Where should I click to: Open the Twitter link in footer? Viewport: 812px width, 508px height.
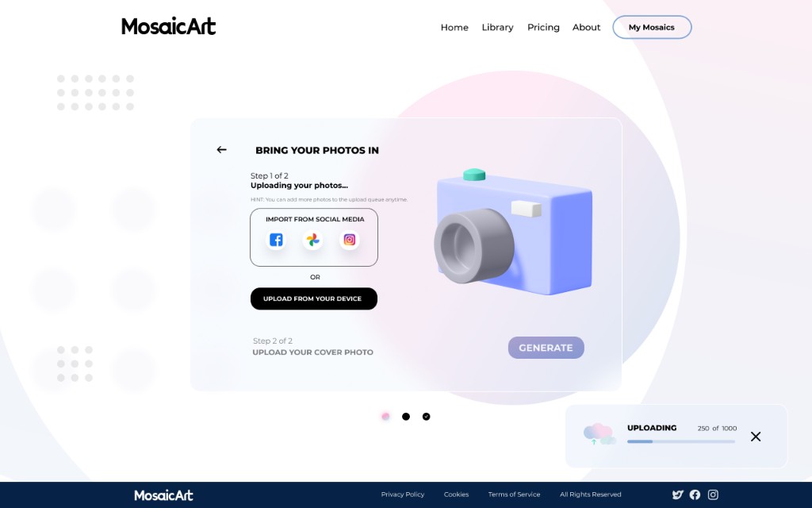coord(678,495)
